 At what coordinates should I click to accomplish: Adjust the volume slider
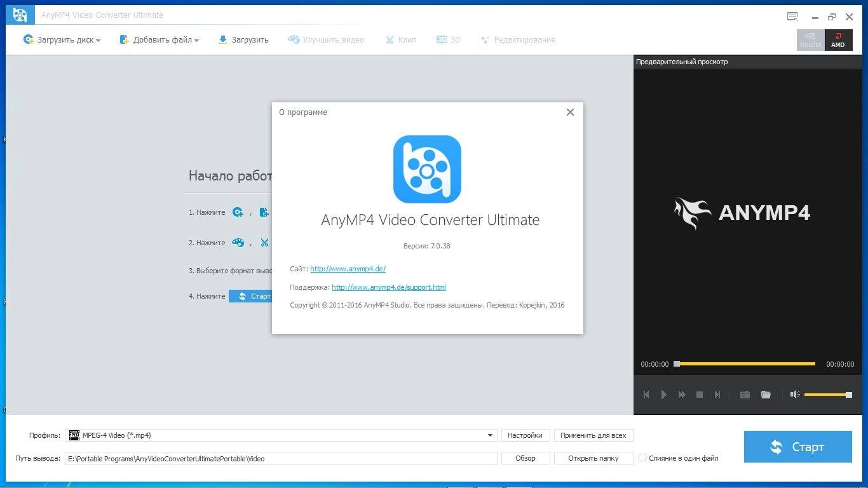828,395
